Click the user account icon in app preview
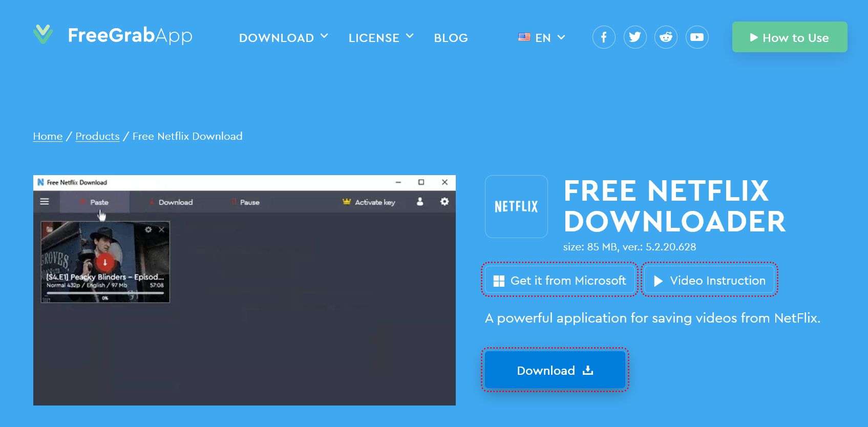This screenshot has height=427, width=868. pos(420,202)
